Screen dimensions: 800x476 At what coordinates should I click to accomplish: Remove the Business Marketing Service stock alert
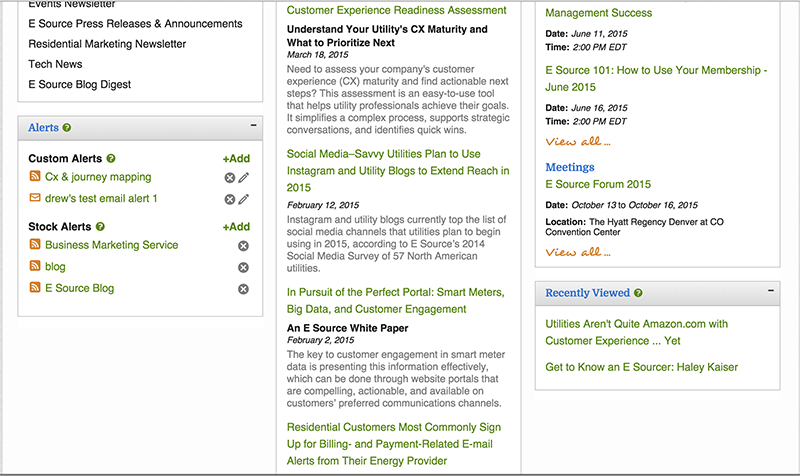[243, 246]
